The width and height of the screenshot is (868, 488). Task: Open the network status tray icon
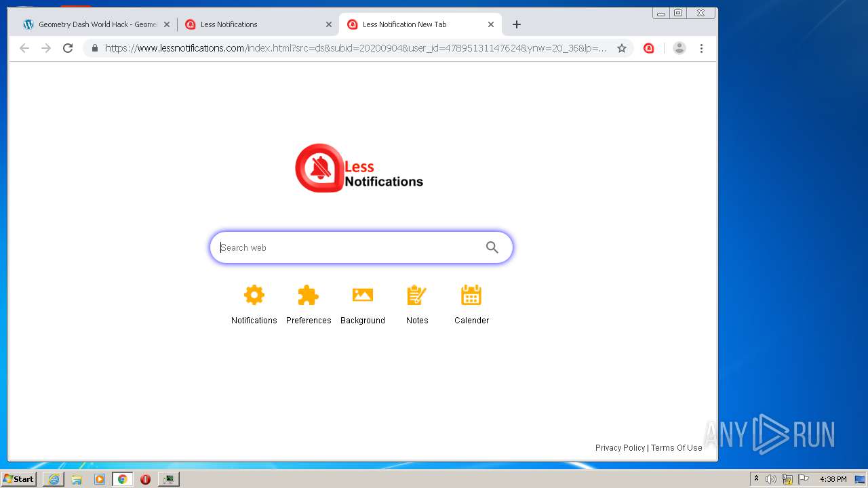[787, 479]
